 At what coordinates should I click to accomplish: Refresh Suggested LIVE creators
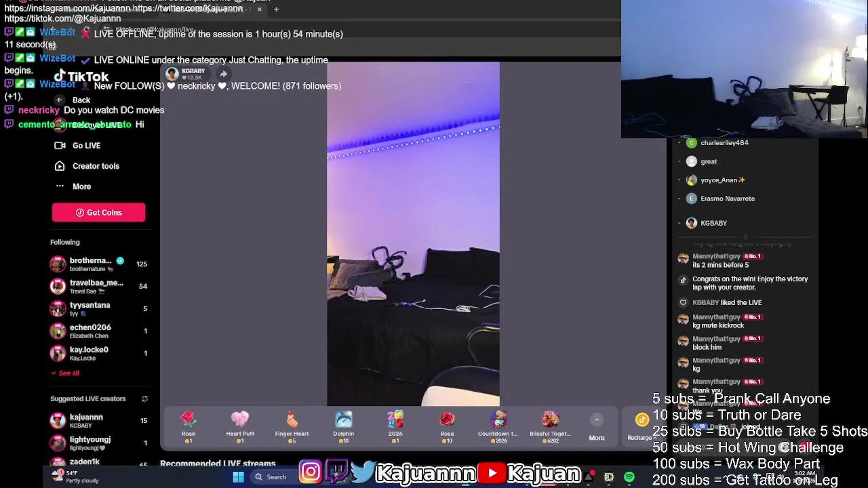pos(144,399)
